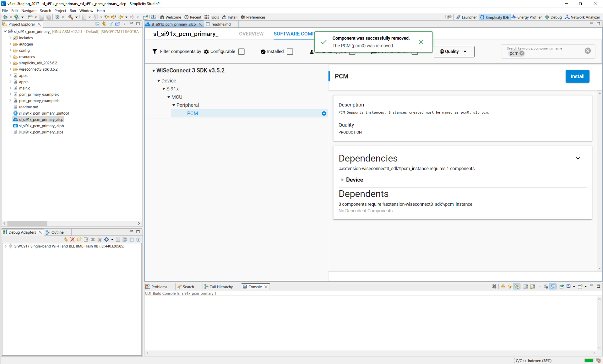Dismiss the component removed notification
603x364 pixels.
(x=421, y=42)
